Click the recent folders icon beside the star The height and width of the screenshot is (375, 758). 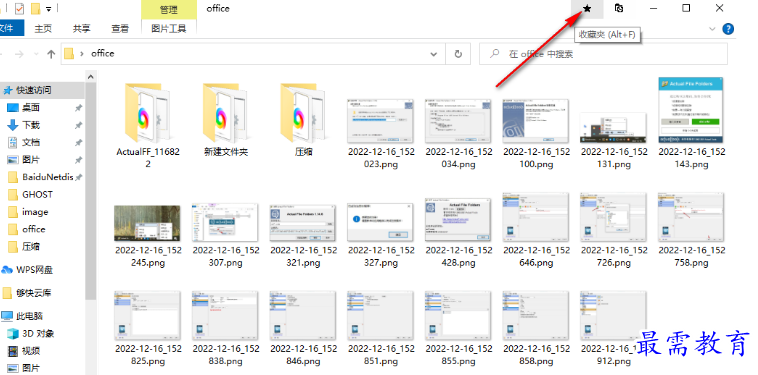coord(619,8)
